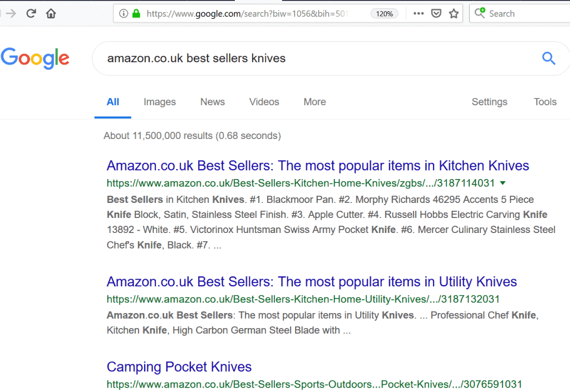Switch to the Images tab
The image size is (570, 392).
160,102
